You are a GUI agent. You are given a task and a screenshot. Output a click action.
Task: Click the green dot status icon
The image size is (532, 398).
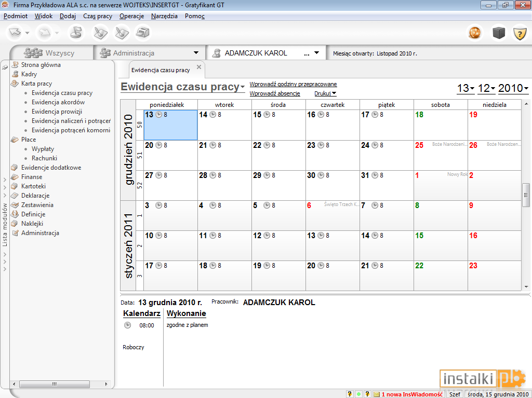pyautogui.click(x=358, y=394)
